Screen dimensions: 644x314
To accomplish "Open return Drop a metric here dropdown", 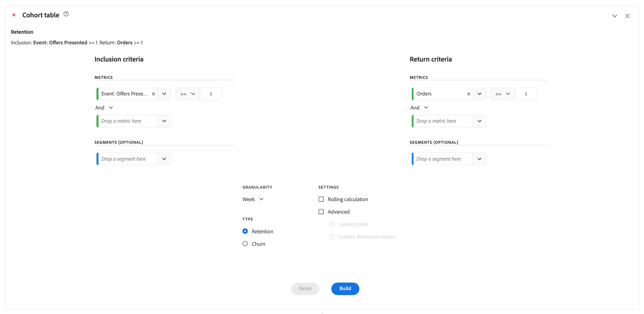I will (x=479, y=121).
